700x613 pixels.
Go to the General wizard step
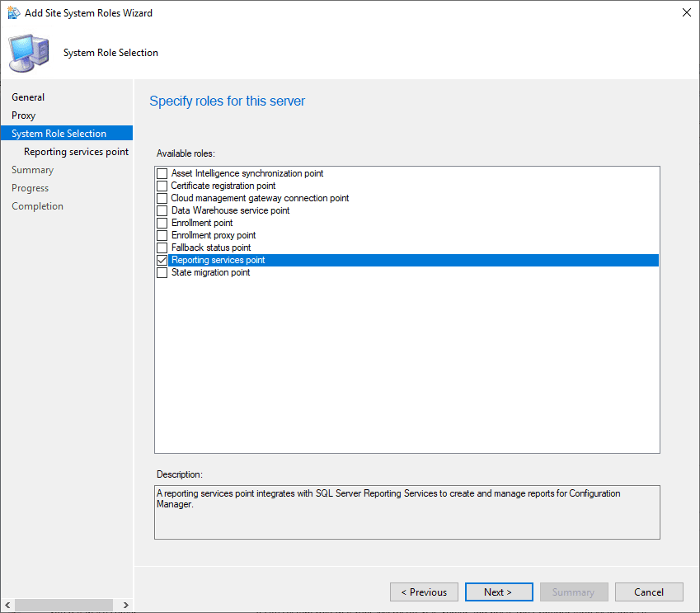point(28,97)
